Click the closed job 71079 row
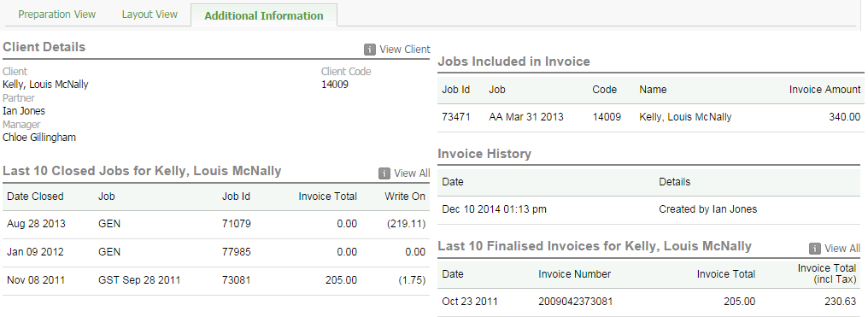The image size is (868, 317). [216, 224]
